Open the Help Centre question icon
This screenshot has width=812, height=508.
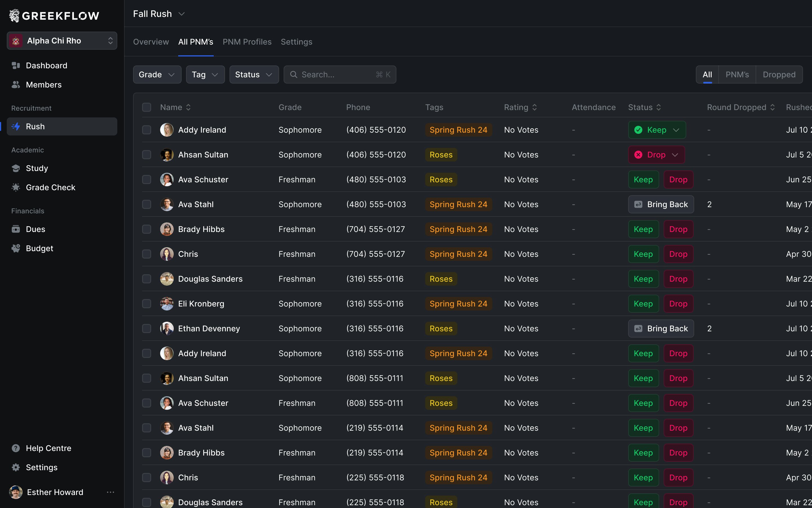tap(16, 448)
